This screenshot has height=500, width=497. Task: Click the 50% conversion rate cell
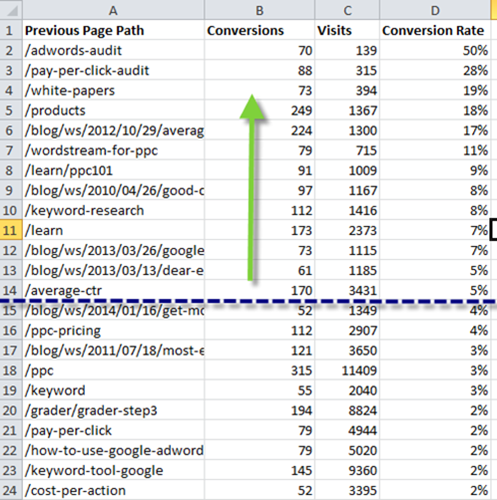435,50
